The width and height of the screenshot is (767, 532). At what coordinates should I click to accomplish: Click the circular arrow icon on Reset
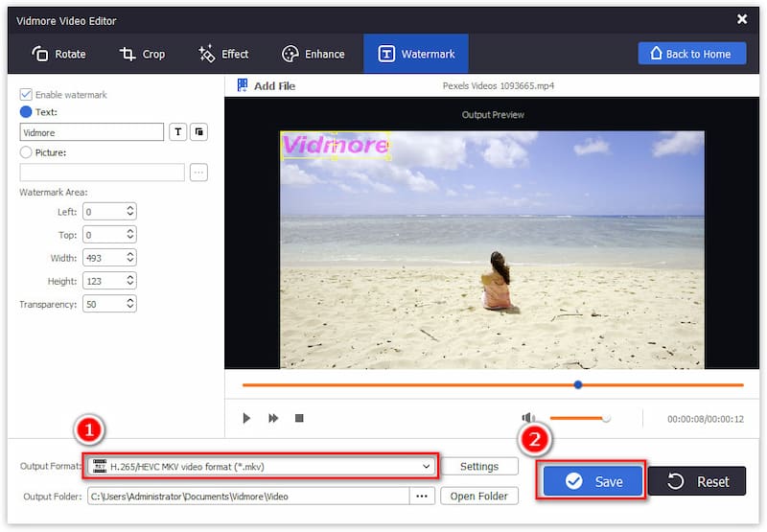coord(676,481)
